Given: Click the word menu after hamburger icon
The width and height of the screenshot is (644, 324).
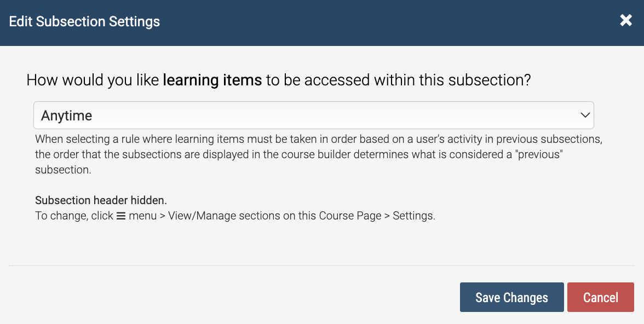Looking at the screenshot, I should [x=142, y=216].
